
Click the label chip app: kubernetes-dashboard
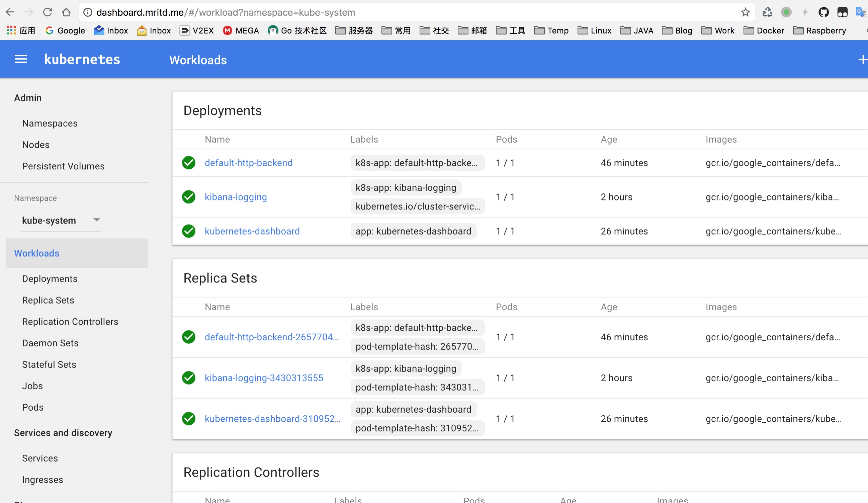(413, 231)
